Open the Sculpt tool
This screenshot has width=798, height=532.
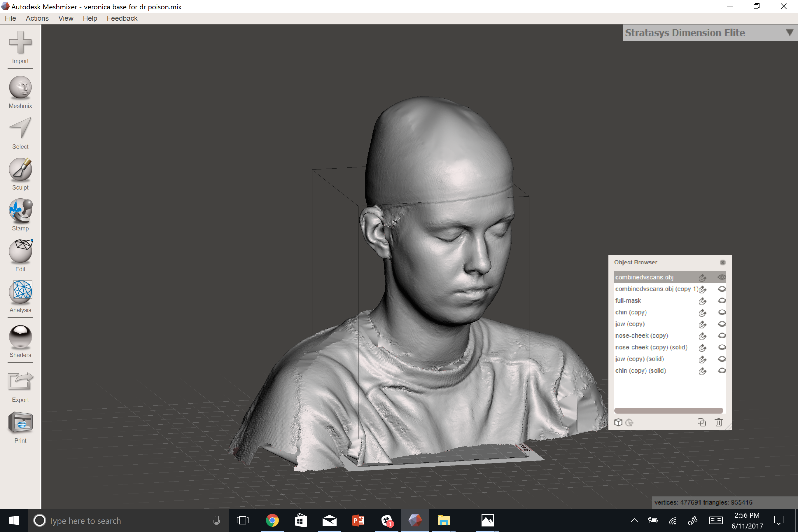pos(20,169)
